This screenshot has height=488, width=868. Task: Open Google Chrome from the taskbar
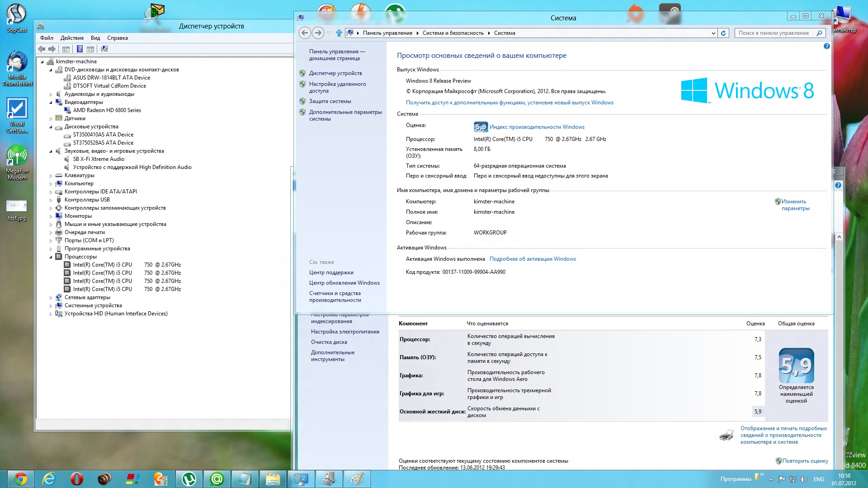coord(21,479)
